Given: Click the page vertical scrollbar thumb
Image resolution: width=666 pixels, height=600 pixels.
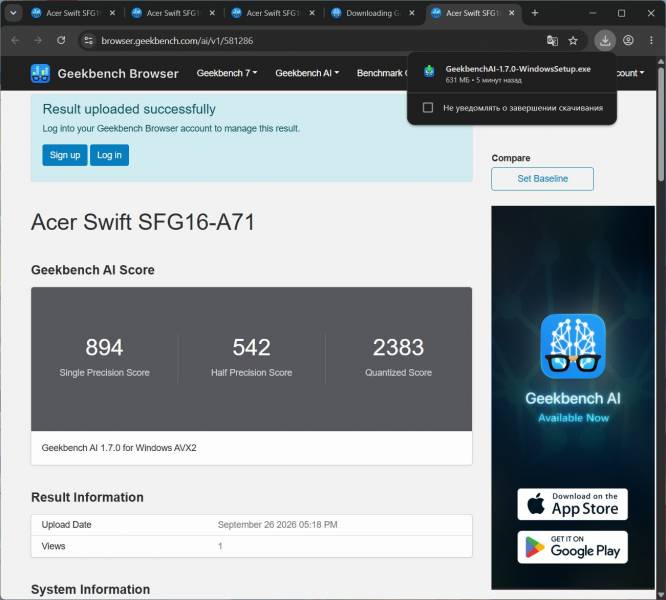Looking at the screenshot, I should pos(660,123).
